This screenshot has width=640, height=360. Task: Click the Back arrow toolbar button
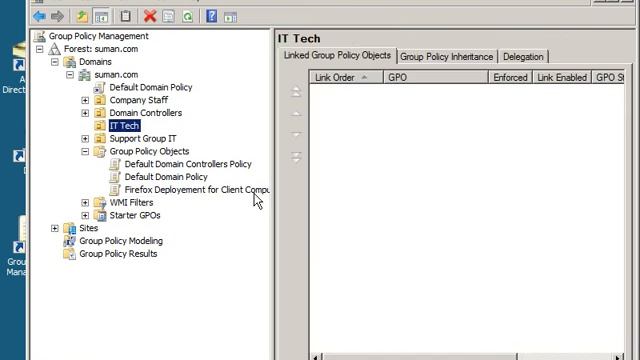(x=40, y=16)
